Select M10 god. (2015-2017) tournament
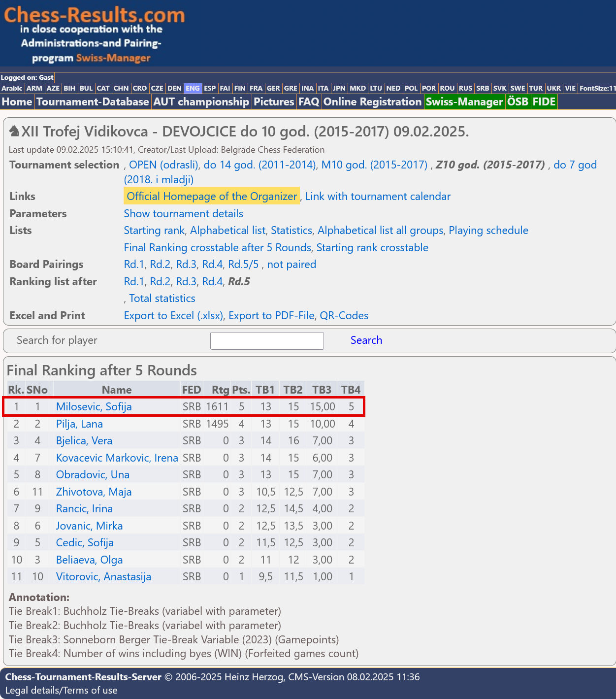 (374, 165)
